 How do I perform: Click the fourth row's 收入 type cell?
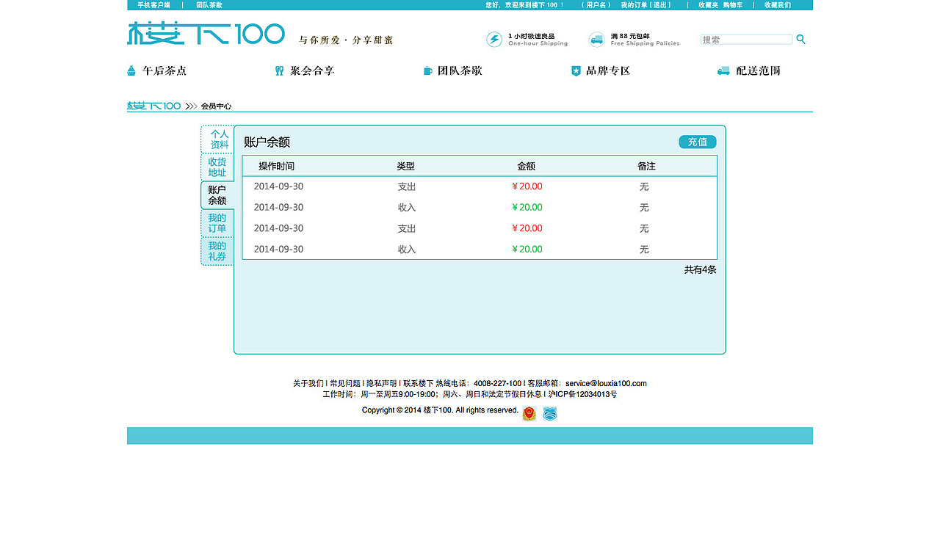click(407, 250)
